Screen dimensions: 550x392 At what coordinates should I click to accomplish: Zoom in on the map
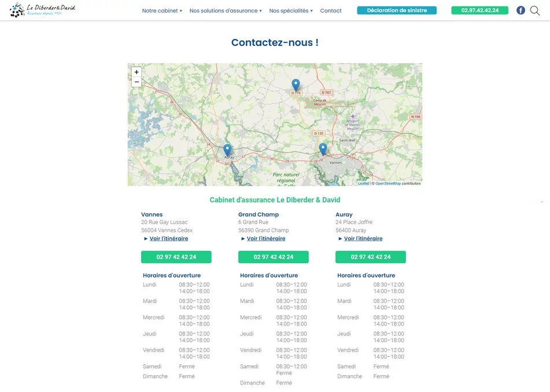point(136,72)
